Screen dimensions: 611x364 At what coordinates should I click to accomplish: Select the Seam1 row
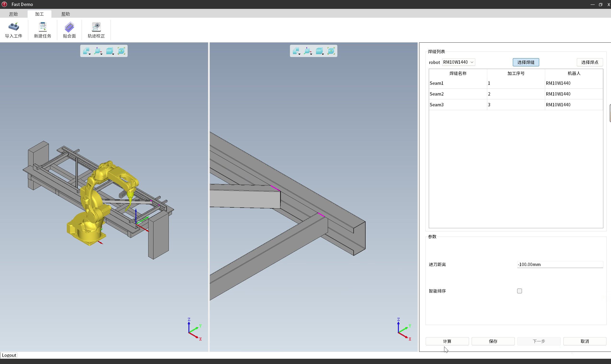pyautogui.click(x=516, y=83)
